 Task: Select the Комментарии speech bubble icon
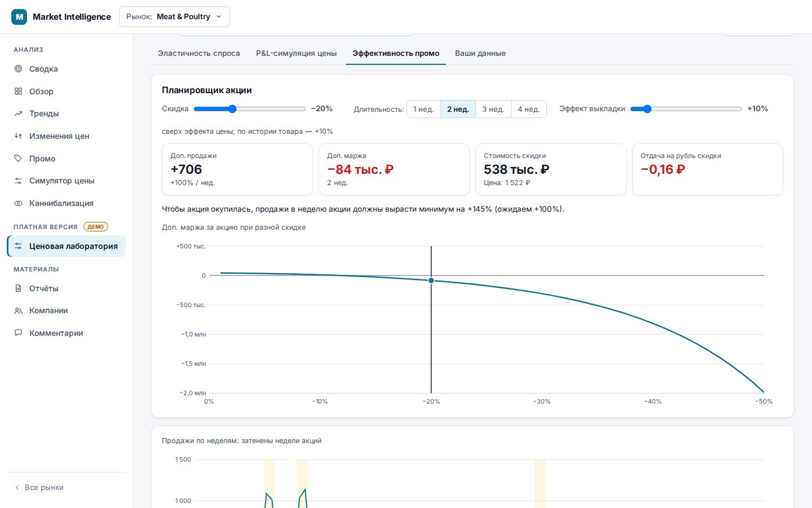(18, 333)
